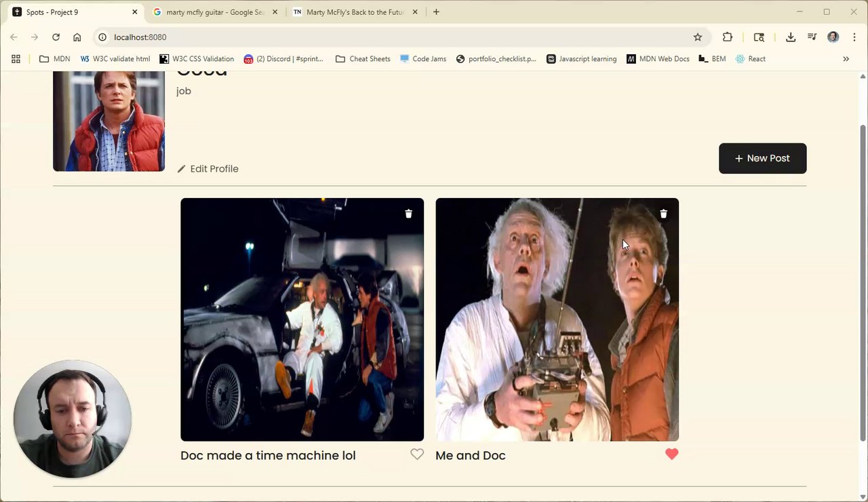
Task: Open the browser Downloads panel
Action: click(x=791, y=37)
